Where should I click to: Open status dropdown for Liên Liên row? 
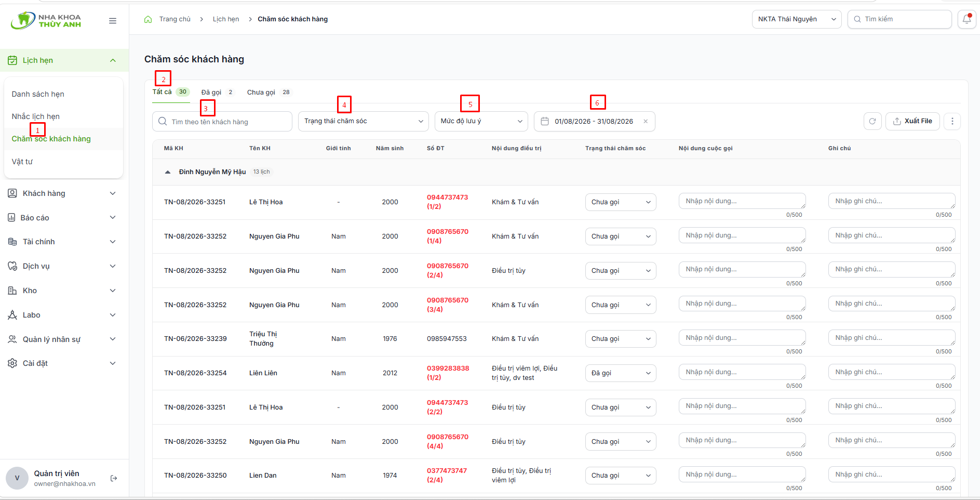click(620, 373)
